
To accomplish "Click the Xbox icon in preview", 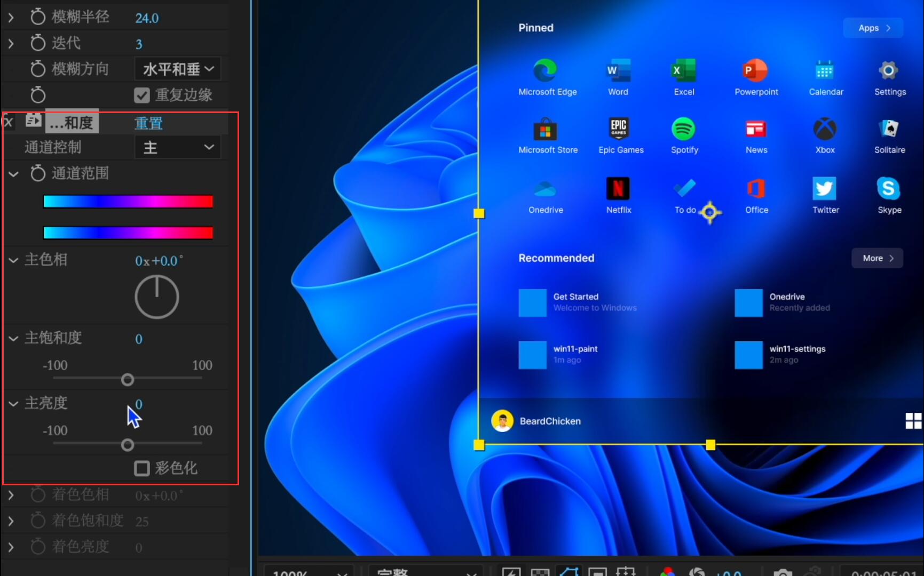I will tap(825, 129).
